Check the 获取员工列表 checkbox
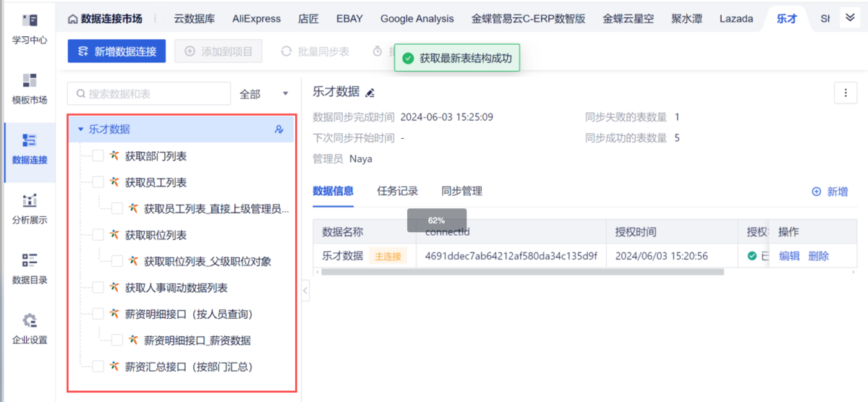Viewport: 868px width, 402px height. tap(98, 182)
